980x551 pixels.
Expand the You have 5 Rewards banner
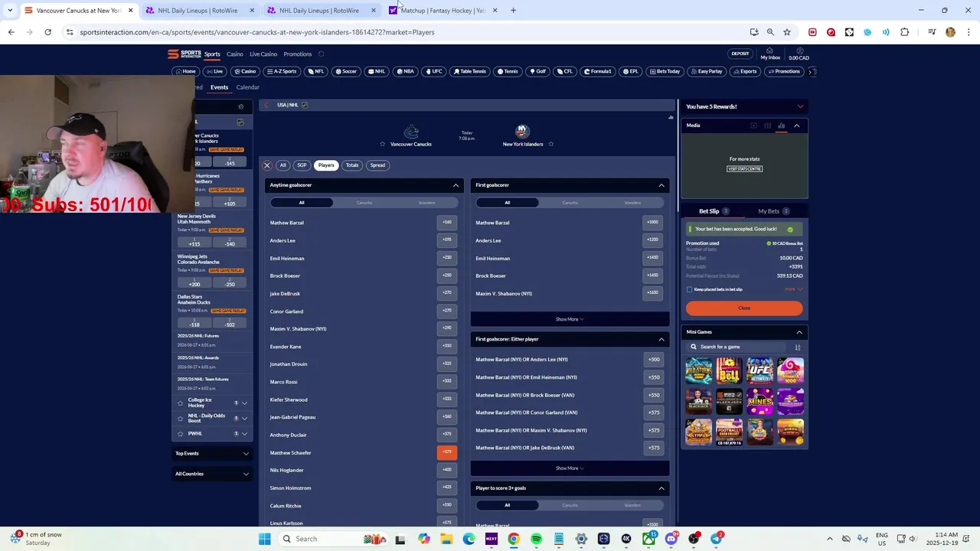[x=800, y=106]
